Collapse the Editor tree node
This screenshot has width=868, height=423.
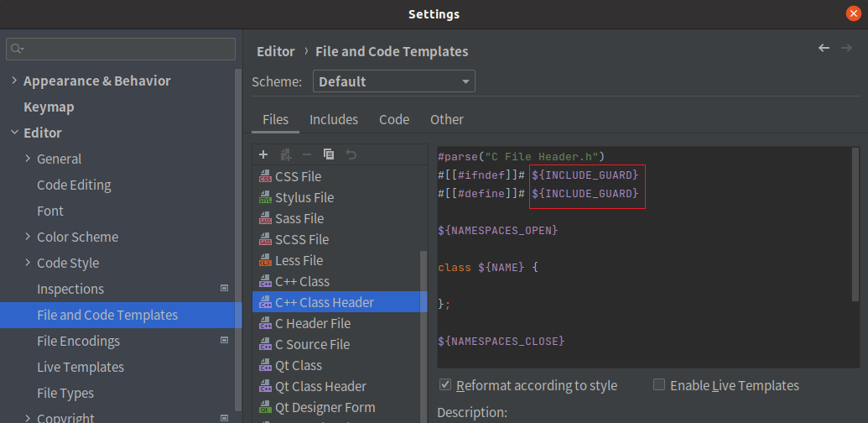14,133
